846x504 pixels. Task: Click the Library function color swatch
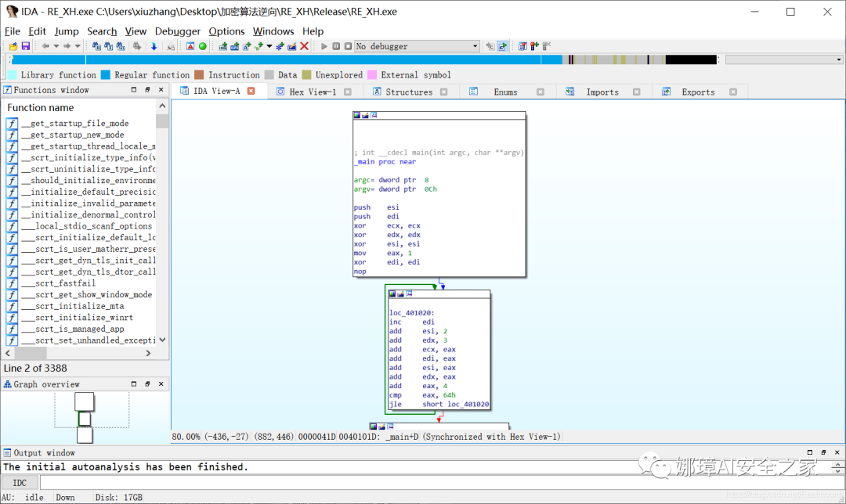click(x=12, y=75)
